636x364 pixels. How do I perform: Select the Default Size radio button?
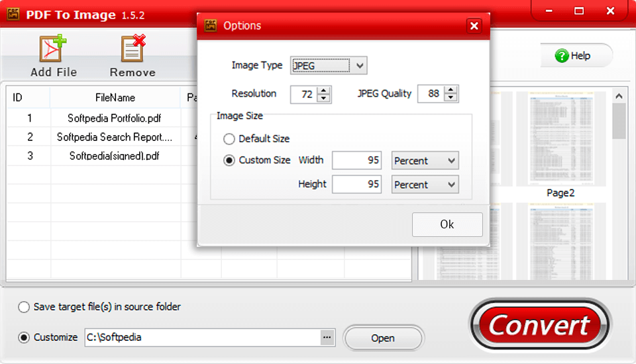coord(229,139)
